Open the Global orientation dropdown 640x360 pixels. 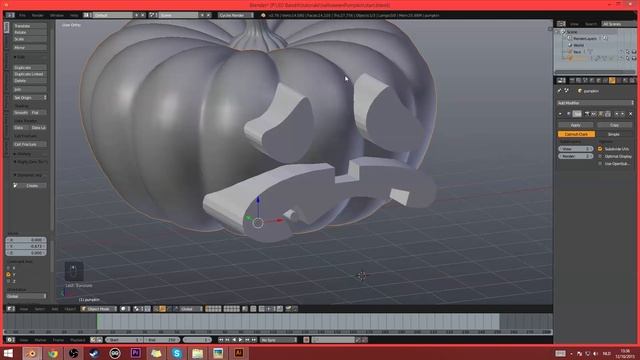pos(189,309)
